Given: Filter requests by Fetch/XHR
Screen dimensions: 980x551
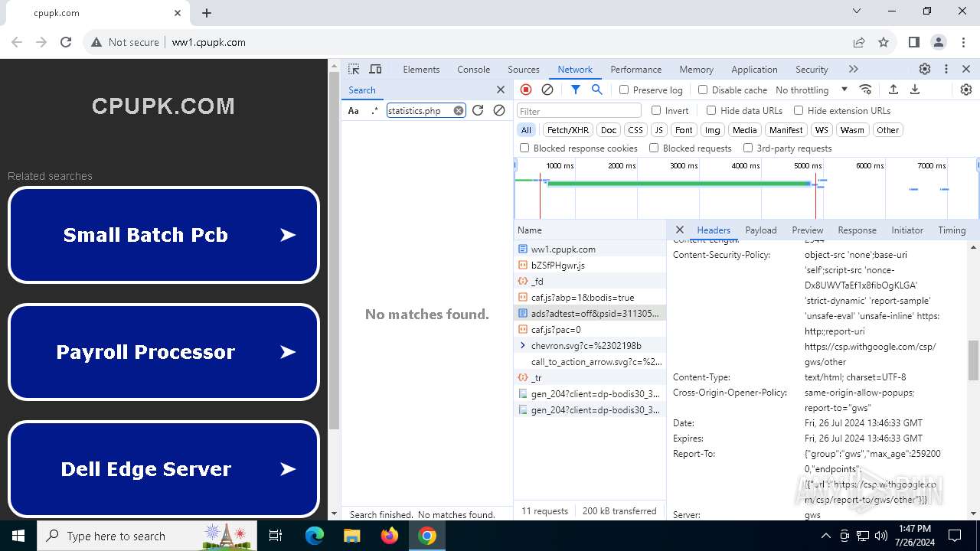Looking at the screenshot, I should point(568,130).
